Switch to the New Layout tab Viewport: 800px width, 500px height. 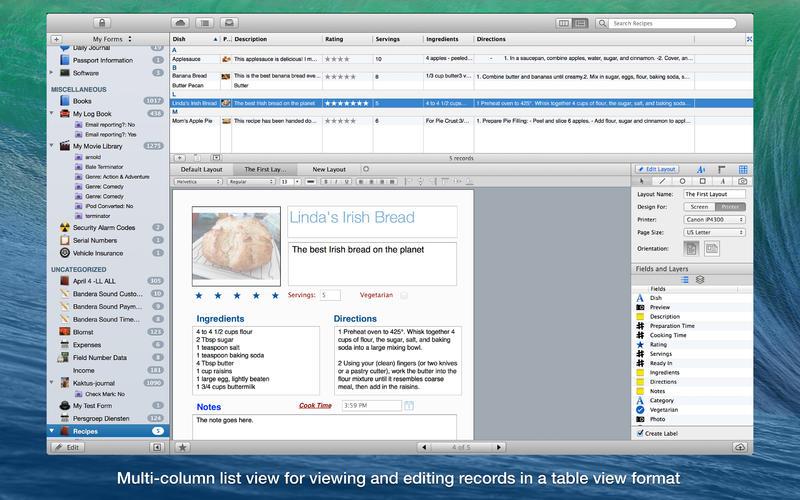pos(329,169)
